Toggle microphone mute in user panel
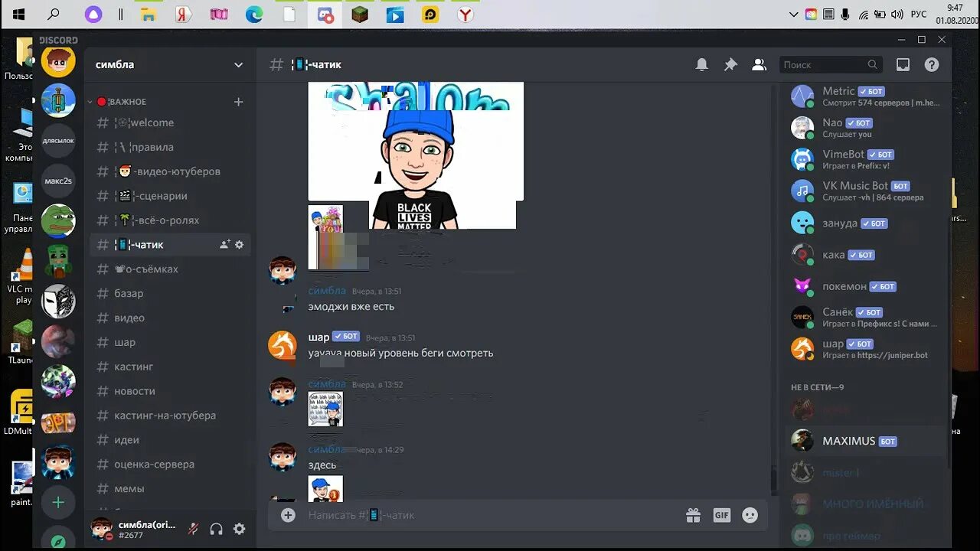Image resolution: width=980 pixels, height=551 pixels. pos(194,529)
